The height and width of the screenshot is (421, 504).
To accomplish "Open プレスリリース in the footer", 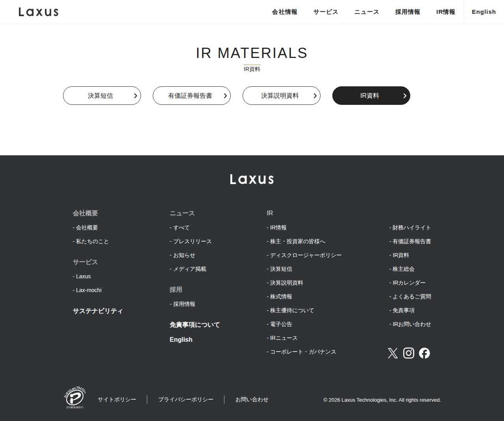I will (x=191, y=242).
